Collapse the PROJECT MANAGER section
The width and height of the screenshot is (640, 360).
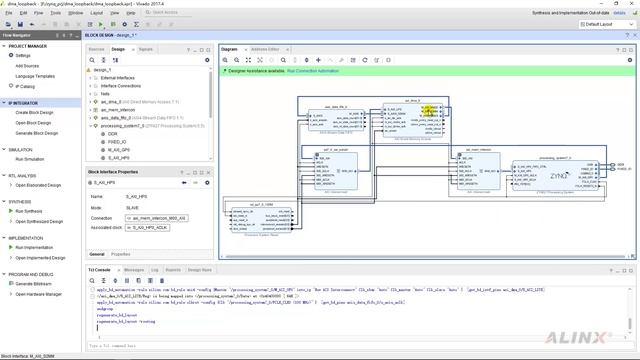(x=4, y=46)
